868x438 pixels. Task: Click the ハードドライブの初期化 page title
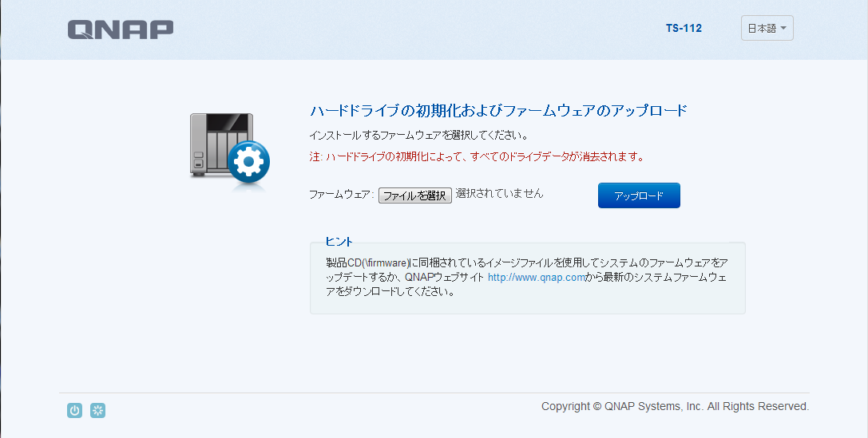(498, 111)
